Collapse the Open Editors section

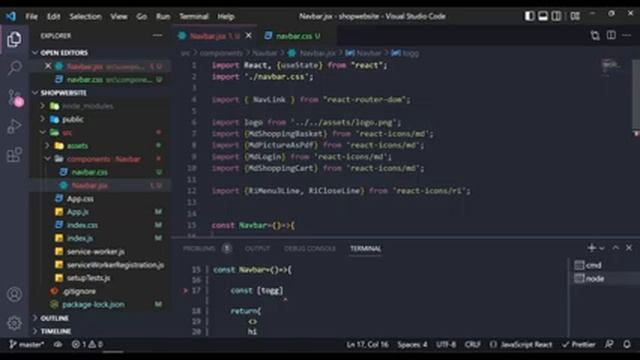point(64,53)
